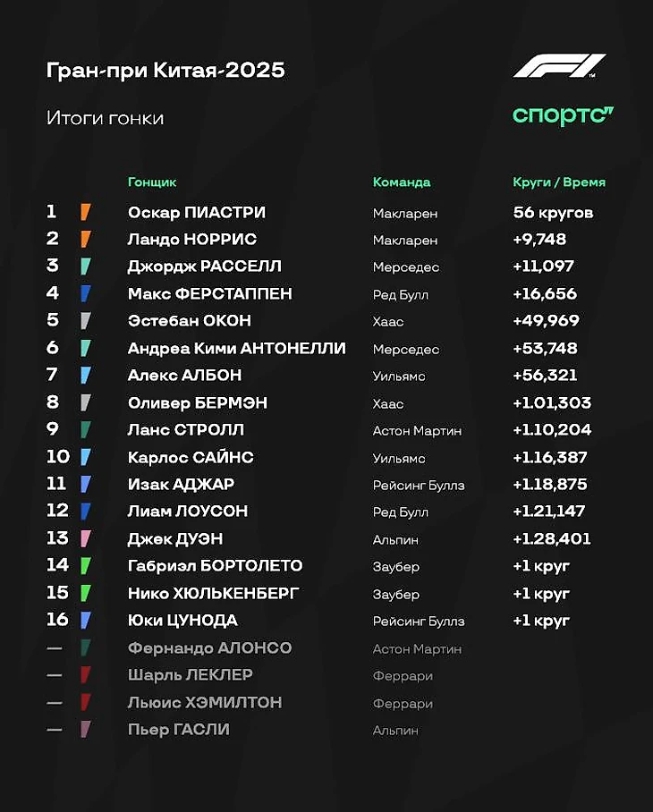Viewport: 653px width, 812px height.
Task: Click pink Alpine marker beside Джек ДУЭН
Action: coord(85,538)
